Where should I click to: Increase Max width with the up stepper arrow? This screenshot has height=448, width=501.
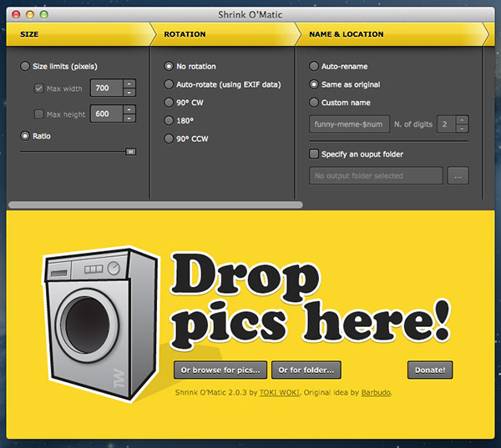pyautogui.click(x=129, y=83)
